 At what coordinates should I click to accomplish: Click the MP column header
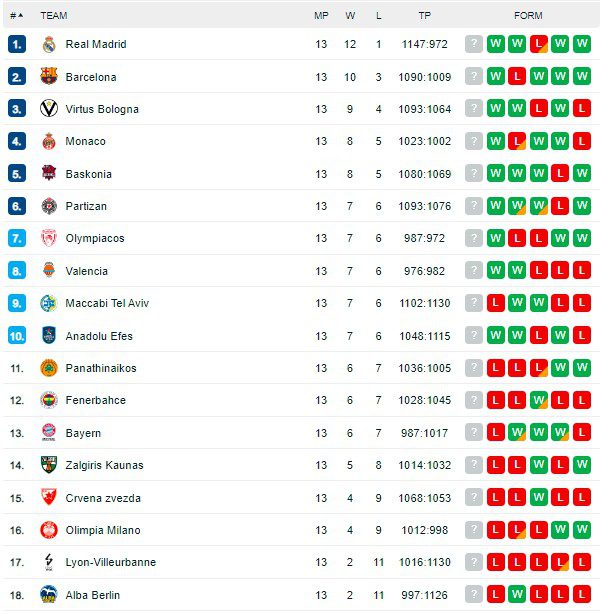(x=321, y=16)
